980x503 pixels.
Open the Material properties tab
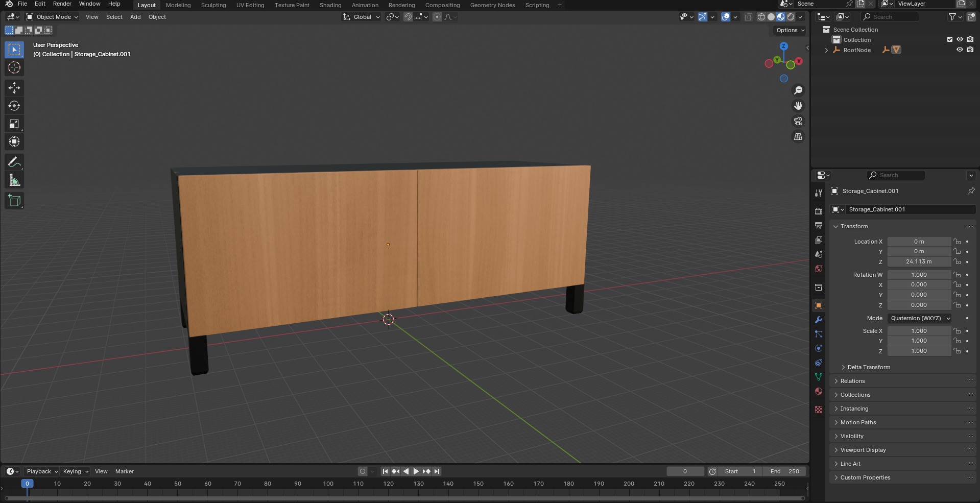point(819,391)
